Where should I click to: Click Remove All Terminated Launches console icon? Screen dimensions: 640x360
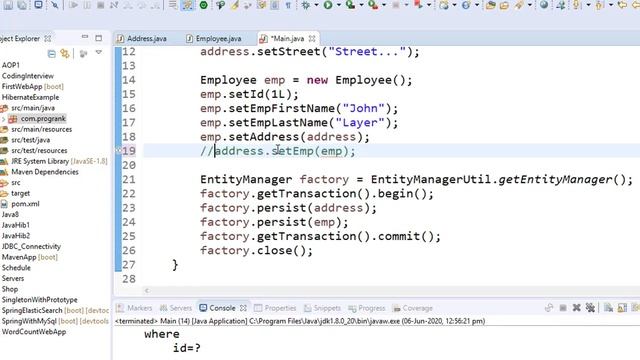pyautogui.click(x=590, y=308)
